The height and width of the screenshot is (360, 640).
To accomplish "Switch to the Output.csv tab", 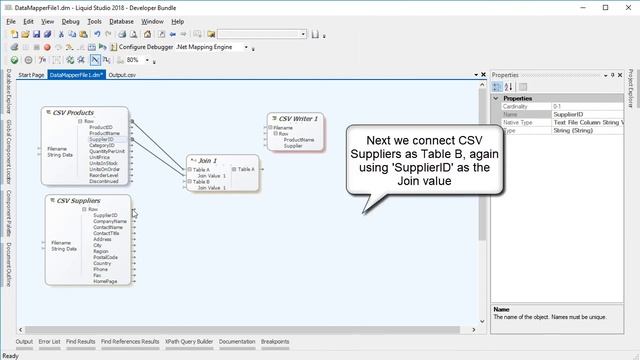I will [x=122, y=75].
